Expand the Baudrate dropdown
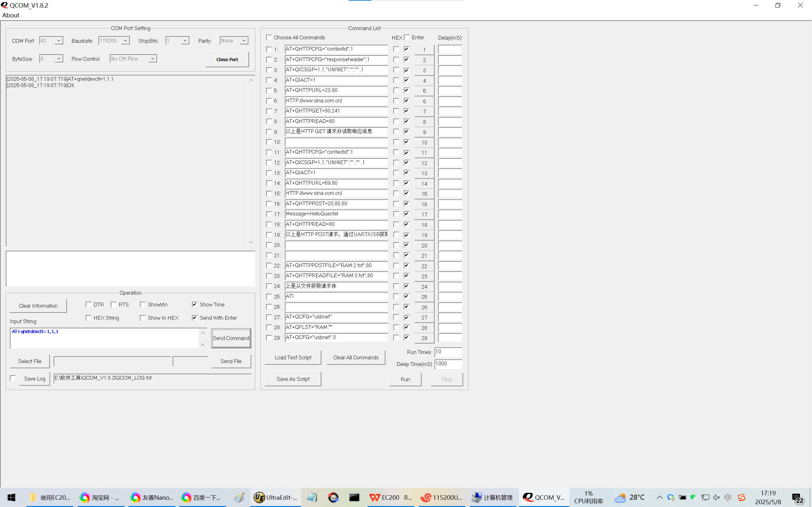The image size is (812, 507). click(125, 41)
